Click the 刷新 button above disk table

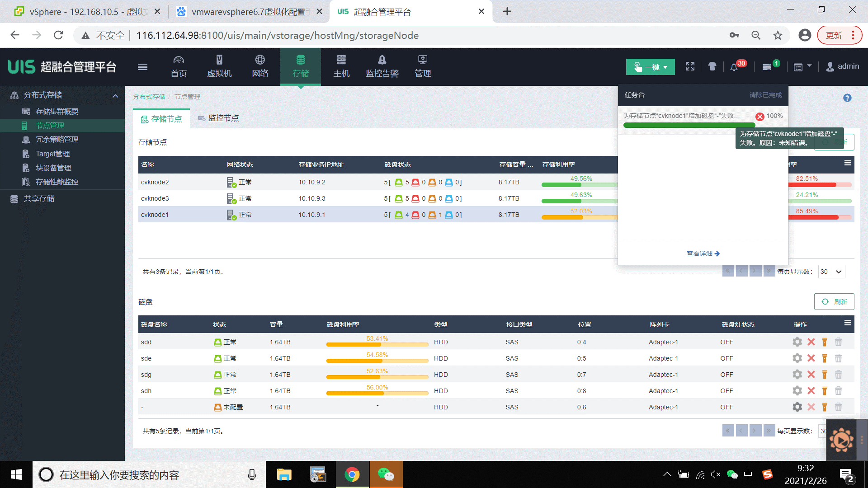coord(834,302)
